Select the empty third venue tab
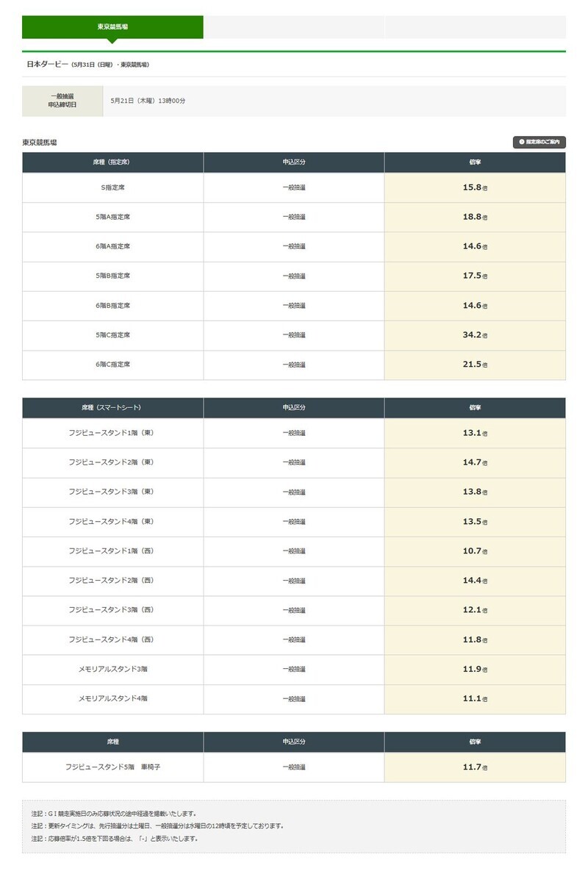Image resolution: width=588 pixels, height=882 pixels. tap(476, 26)
